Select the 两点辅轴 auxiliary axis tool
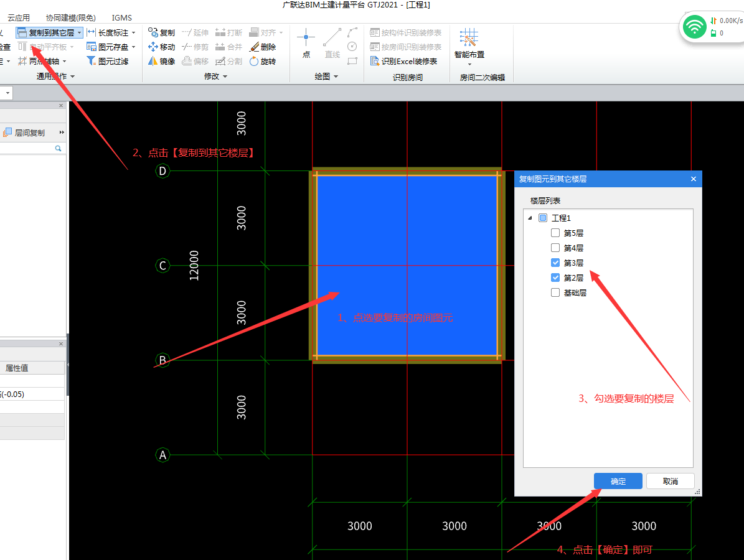 click(x=39, y=61)
